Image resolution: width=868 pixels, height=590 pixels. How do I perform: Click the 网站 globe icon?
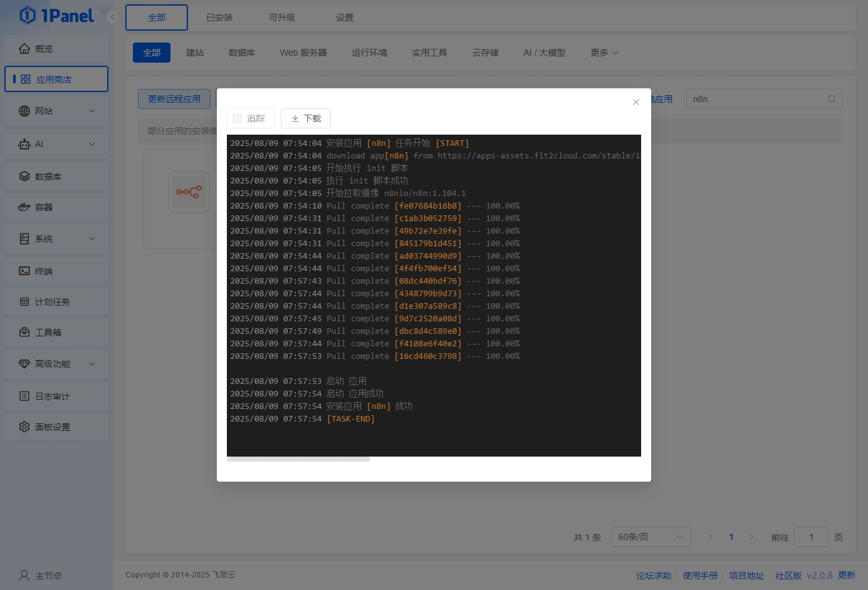tap(24, 111)
